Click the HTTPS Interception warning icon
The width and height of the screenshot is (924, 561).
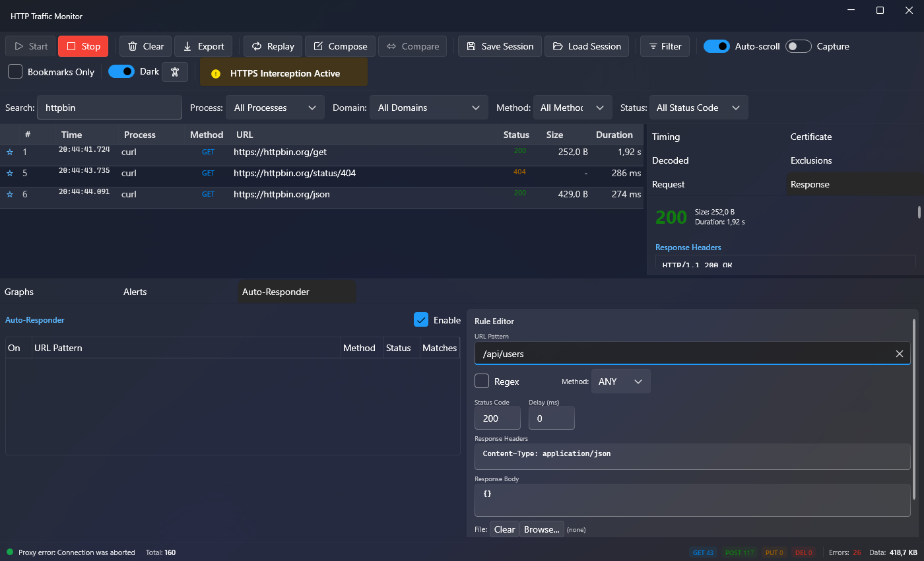[x=215, y=74]
